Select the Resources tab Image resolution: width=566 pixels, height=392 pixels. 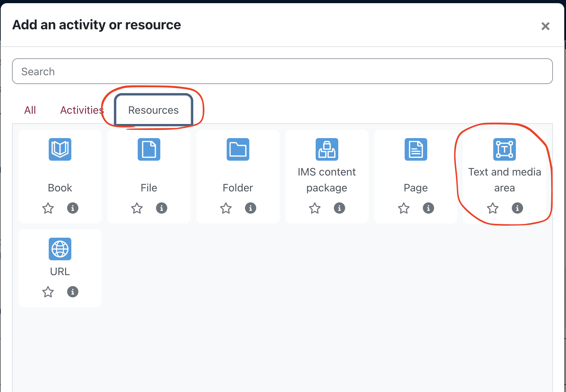tap(153, 110)
